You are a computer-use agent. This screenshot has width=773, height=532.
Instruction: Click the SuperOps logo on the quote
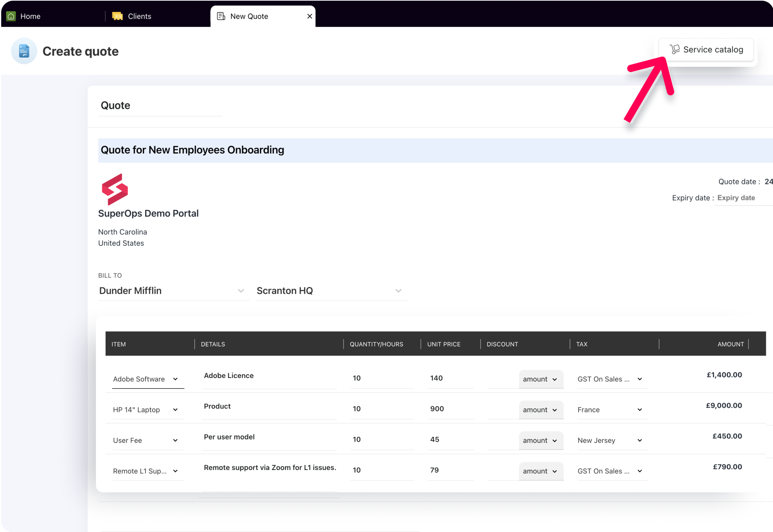(115, 189)
